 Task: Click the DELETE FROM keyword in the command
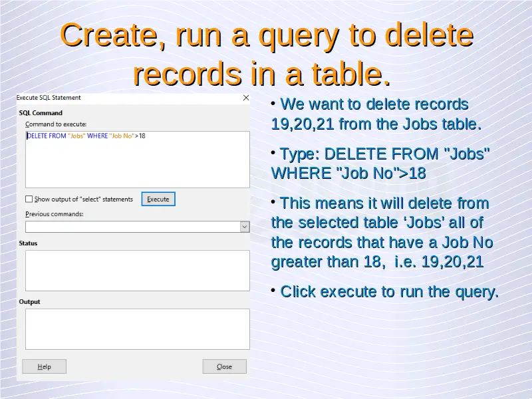click(x=47, y=136)
